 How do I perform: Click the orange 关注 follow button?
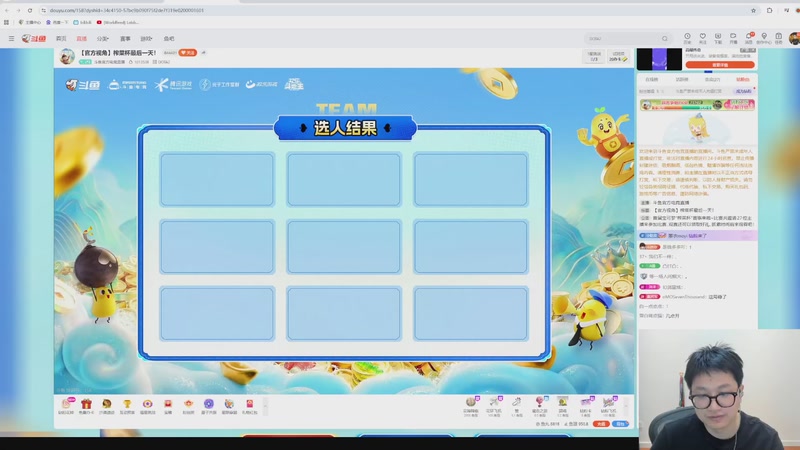(188, 53)
